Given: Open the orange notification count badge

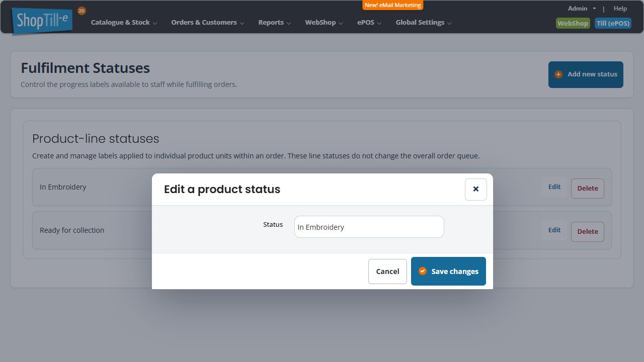Looking at the screenshot, I should click(82, 11).
